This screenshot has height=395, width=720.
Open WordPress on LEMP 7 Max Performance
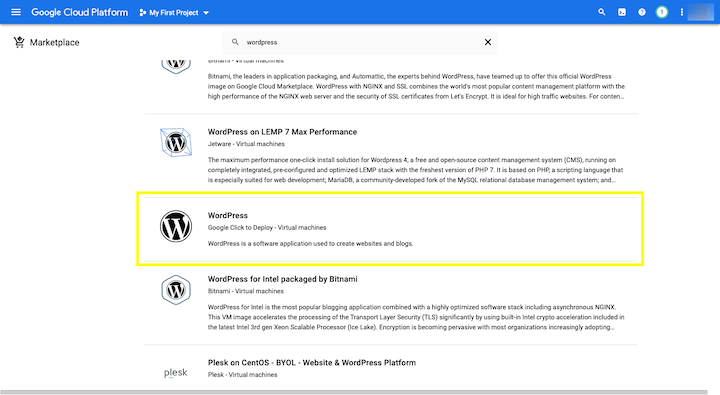pyautogui.click(x=282, y=132)
